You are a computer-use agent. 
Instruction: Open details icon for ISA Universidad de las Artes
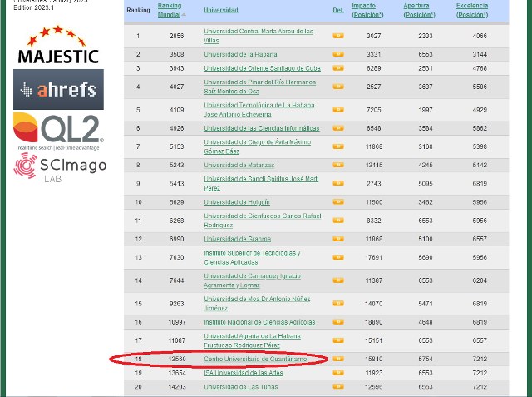338,373
